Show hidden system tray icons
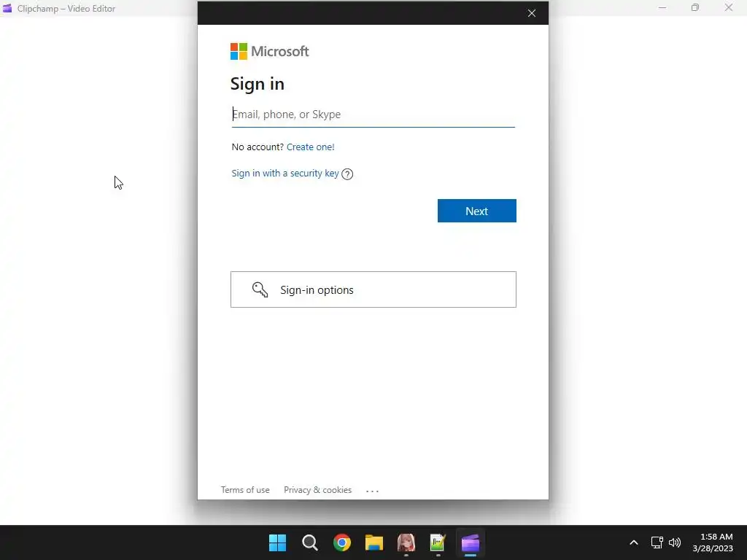747x560 pixels. pyautogui.click(x=634, y=542)
